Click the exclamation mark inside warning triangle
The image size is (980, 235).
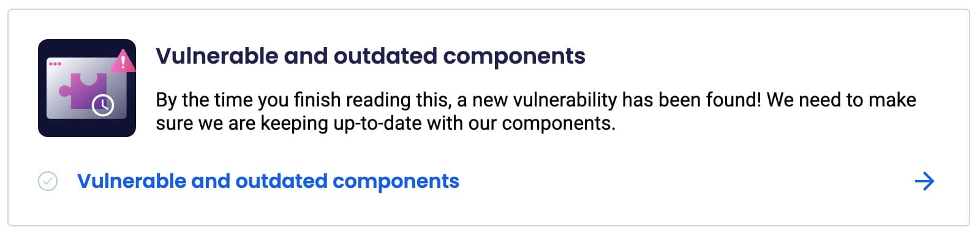[124, 62]
